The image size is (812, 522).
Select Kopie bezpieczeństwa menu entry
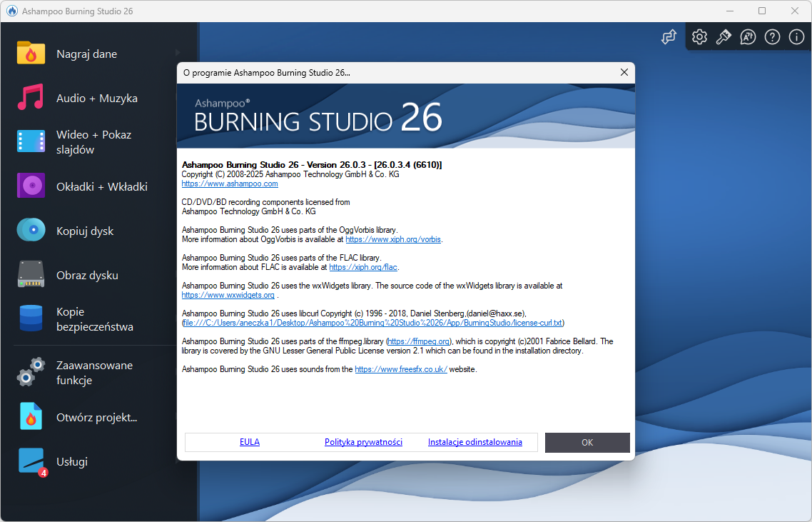pos(95,319)
